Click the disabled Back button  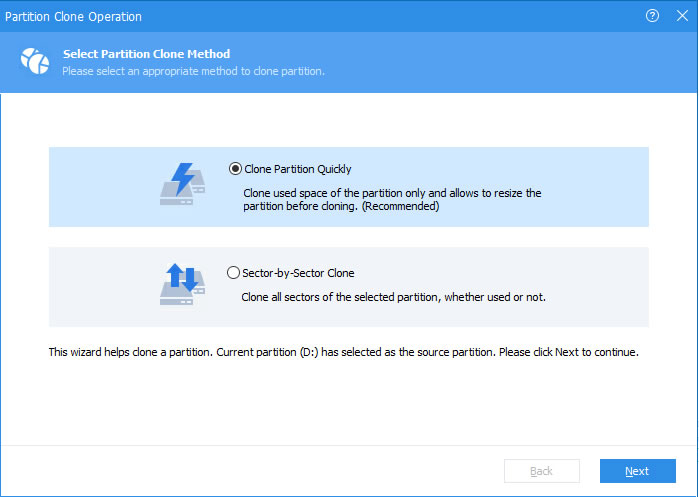542,471
